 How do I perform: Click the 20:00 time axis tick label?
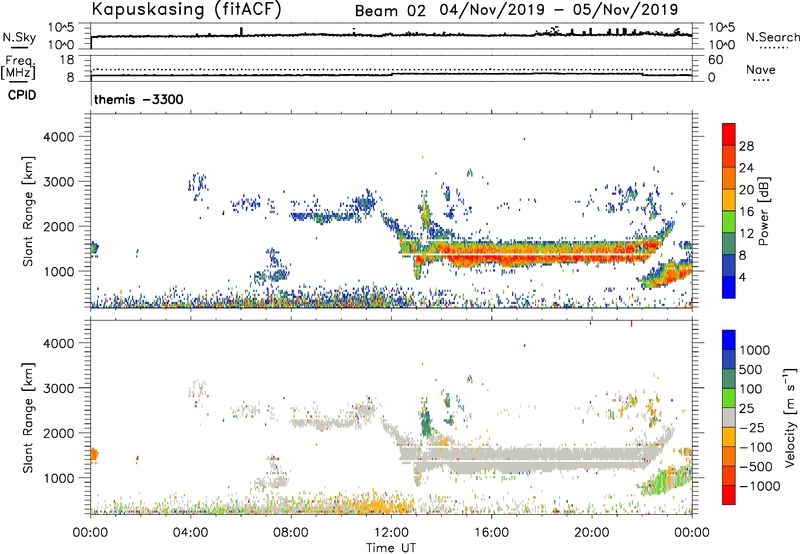[x=592, y=533]
